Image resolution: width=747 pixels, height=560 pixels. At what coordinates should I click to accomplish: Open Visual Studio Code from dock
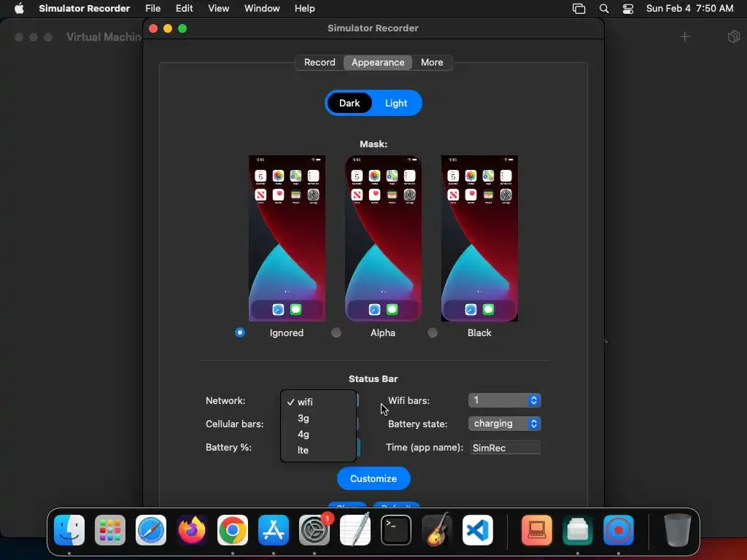(x=477, y=530)
